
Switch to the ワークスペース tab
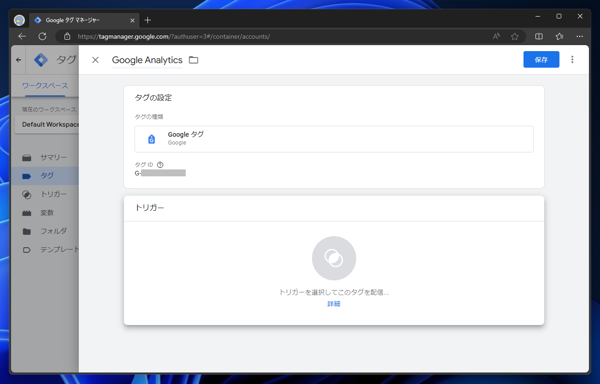click(45, 86)
